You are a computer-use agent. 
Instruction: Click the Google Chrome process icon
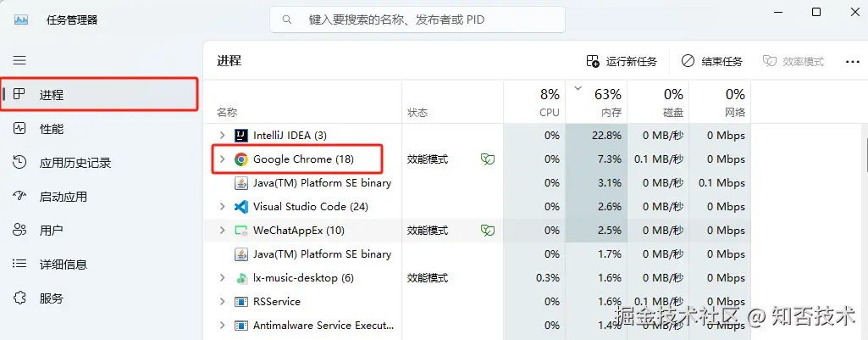pyautogui.click(x=240, y=159)
